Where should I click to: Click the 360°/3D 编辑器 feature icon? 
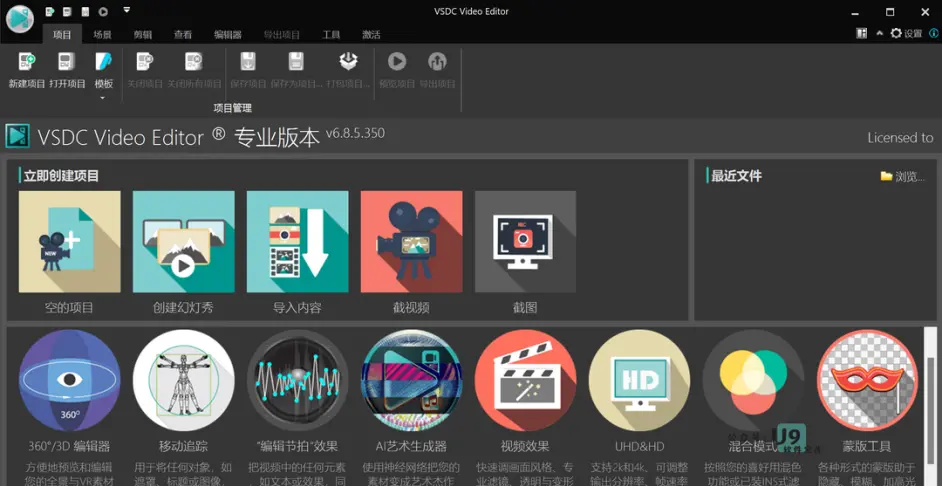[x=70, y=380]
